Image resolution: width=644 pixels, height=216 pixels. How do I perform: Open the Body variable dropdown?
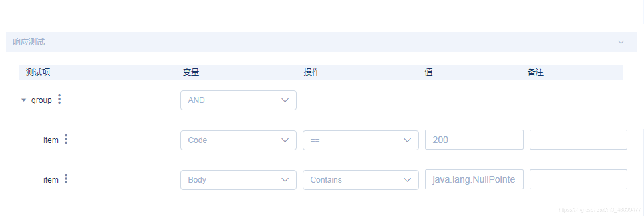(238, 180)
